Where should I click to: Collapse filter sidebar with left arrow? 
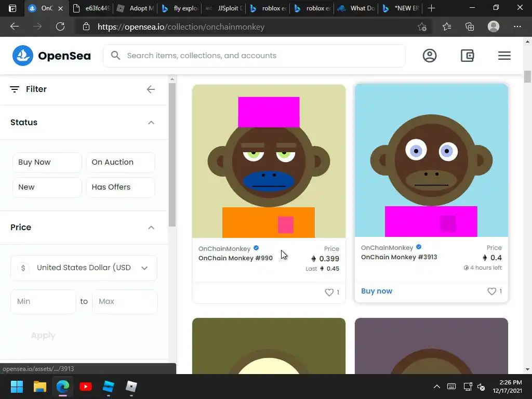(151, 89)
